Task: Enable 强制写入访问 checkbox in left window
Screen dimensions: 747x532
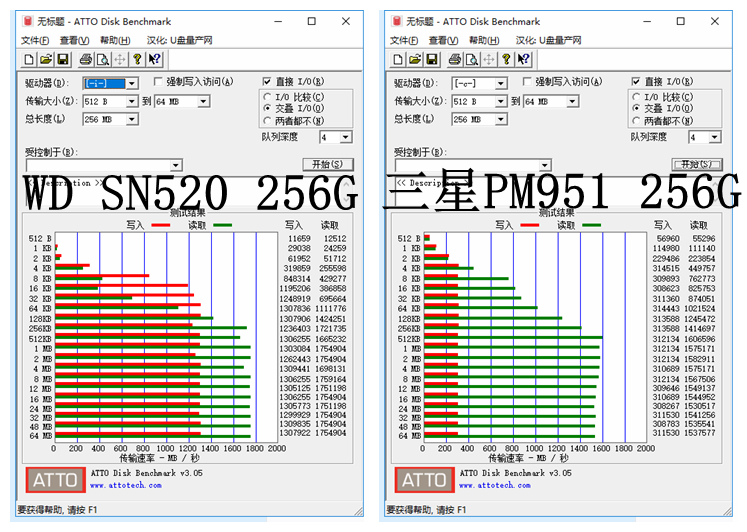Action: [158, 82]
